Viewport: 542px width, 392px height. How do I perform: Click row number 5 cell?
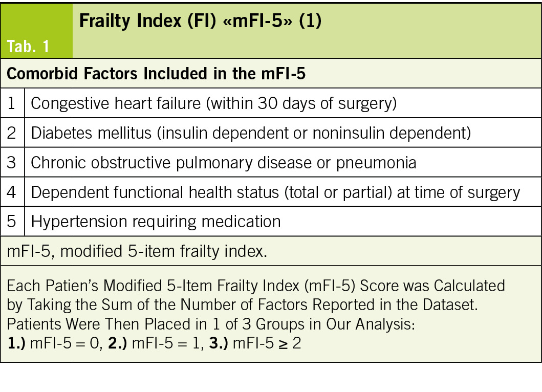[x=12, y=221]
